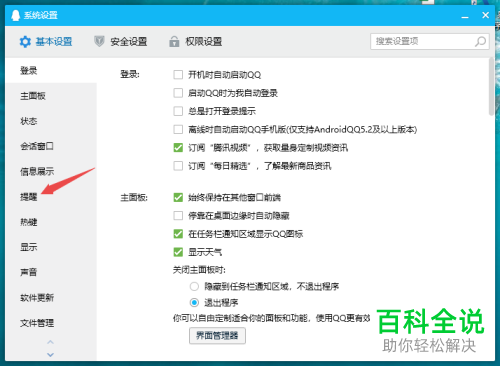Enable 启动QQ时为我自动登录 checkbox
The height and width of the screenshot is (366, 500).
pos(178,93)
